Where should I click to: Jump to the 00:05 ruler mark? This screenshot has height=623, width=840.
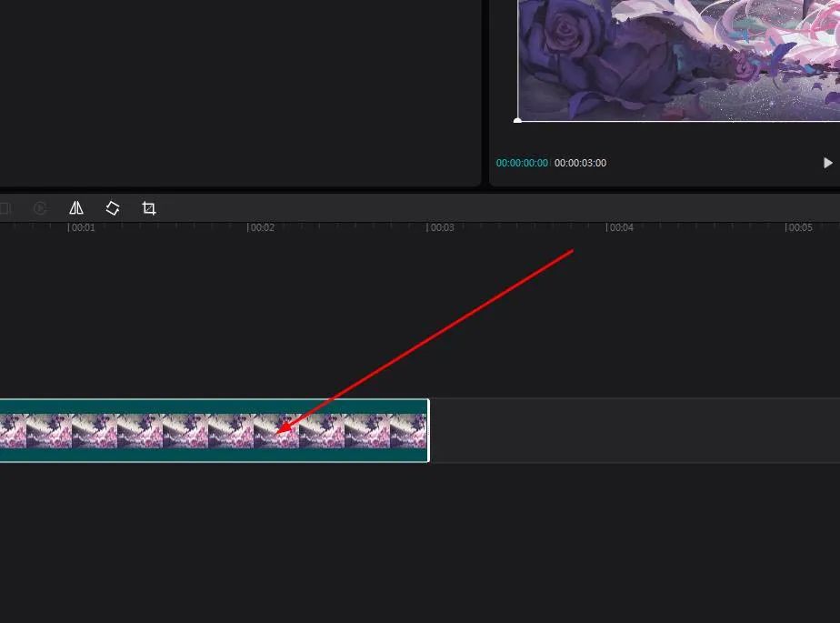click(799, 227)
